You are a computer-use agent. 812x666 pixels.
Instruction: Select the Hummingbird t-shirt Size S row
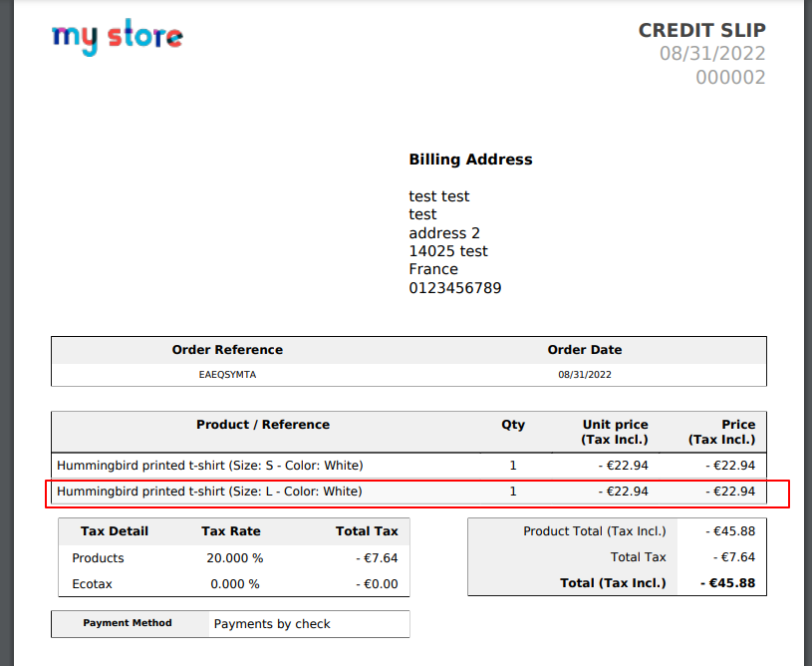408,466
